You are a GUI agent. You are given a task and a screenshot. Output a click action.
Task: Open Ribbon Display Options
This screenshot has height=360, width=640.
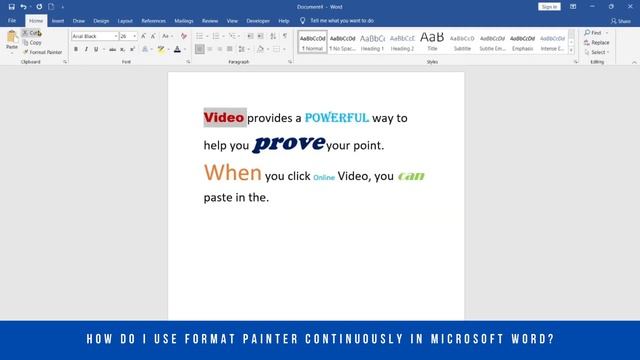(x=573, y=7)
